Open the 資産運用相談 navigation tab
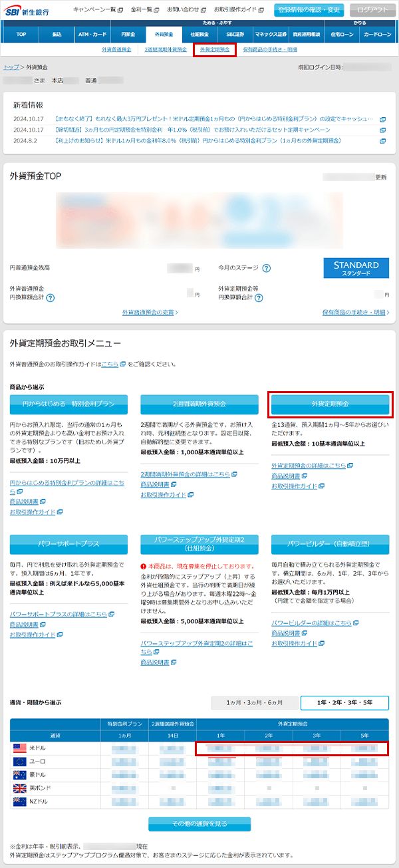This screenshot has height=868, width=399. point(307,33)
